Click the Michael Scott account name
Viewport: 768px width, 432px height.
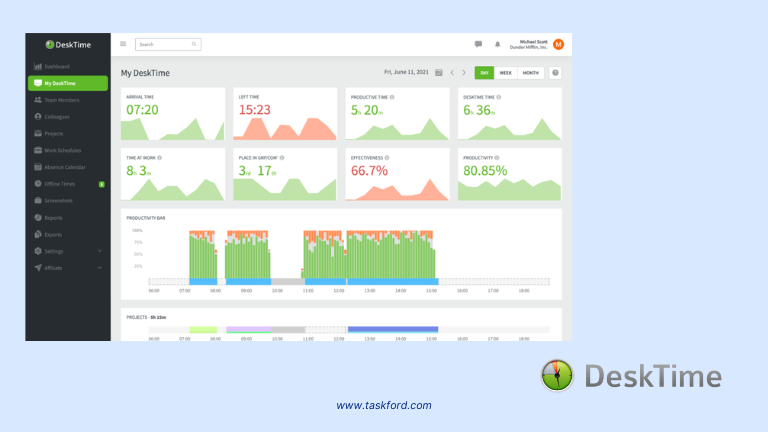coord(533,42)
